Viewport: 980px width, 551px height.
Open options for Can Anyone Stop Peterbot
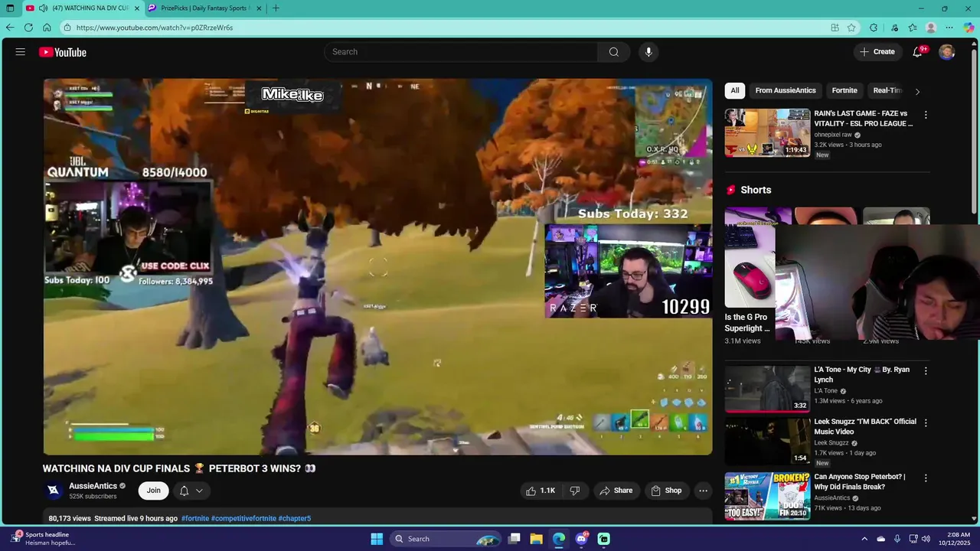[926, 478]
